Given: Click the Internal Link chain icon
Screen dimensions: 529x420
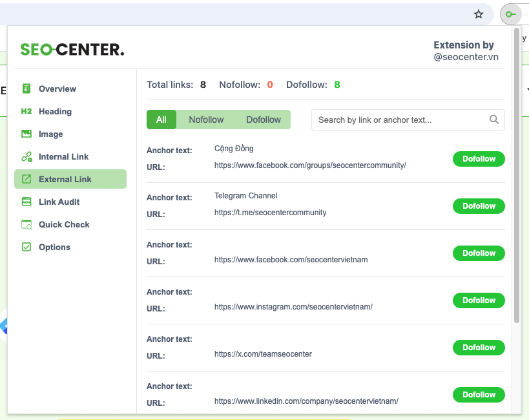Looking at the screenshot, I should point(26,156).
